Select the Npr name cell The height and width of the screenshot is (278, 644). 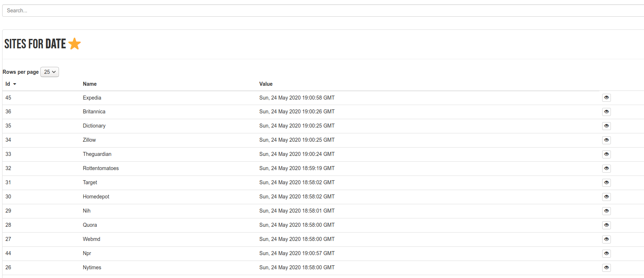87,253
